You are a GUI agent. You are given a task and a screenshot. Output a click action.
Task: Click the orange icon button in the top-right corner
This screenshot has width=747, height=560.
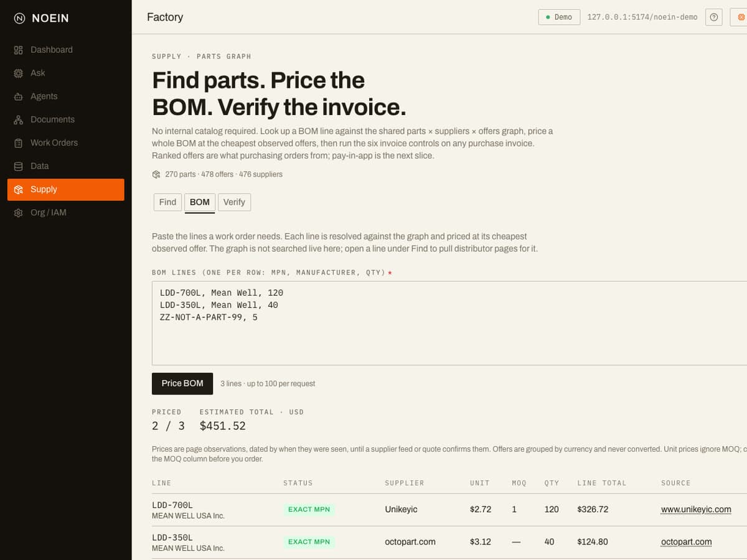coord(739,17)
